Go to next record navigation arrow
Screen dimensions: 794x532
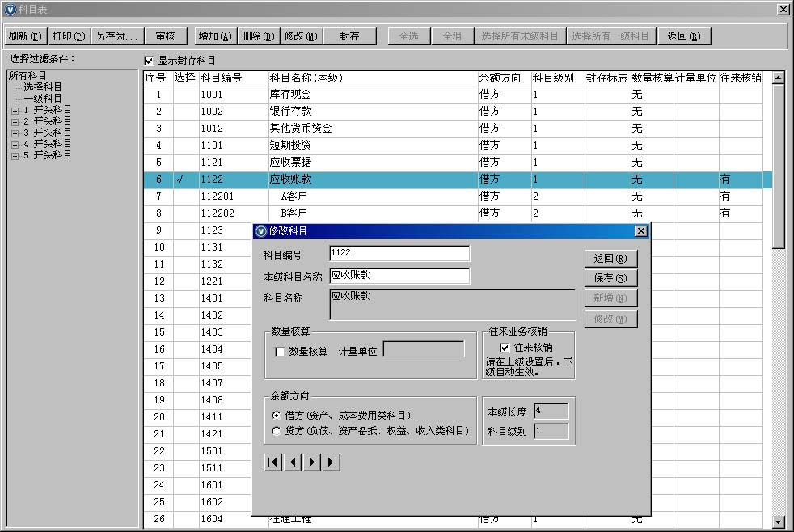[x=312, y=462]
